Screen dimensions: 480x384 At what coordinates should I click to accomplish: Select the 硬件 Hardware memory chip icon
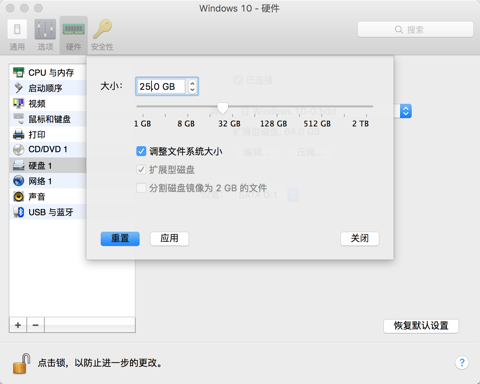coord(73,35)
